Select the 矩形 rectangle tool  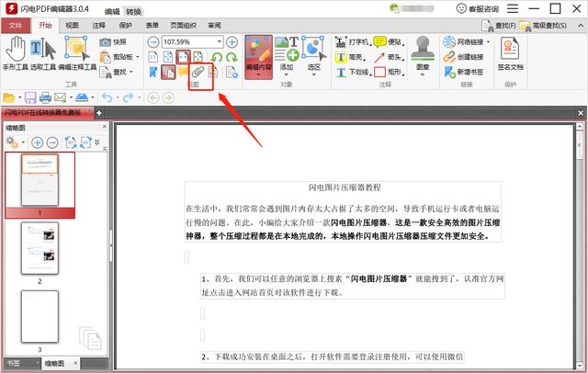coord(389,72)
